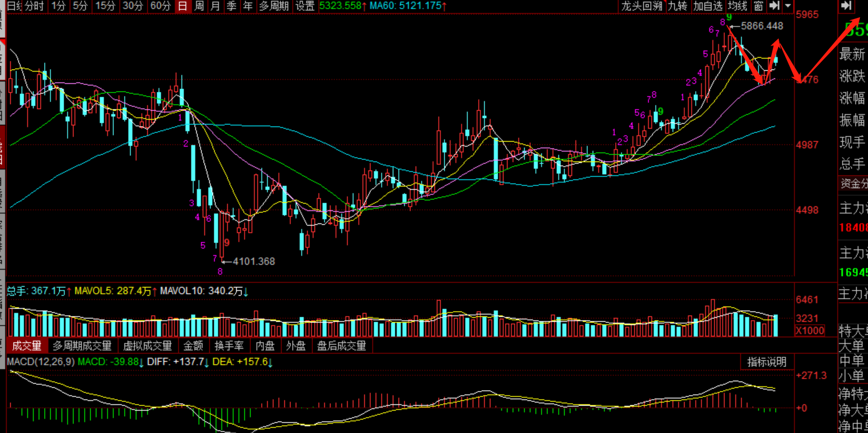The image size is (868, 433).
Task: Click the 5866.448 high price label
Action: click(762, 26)
